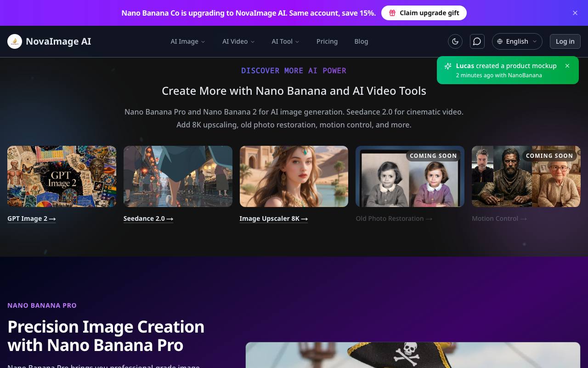Screen dimensions: 588x368
Task: Click 'Precision Image Creation with Nano Banana Pro' heading
Action: click(106, 336)
